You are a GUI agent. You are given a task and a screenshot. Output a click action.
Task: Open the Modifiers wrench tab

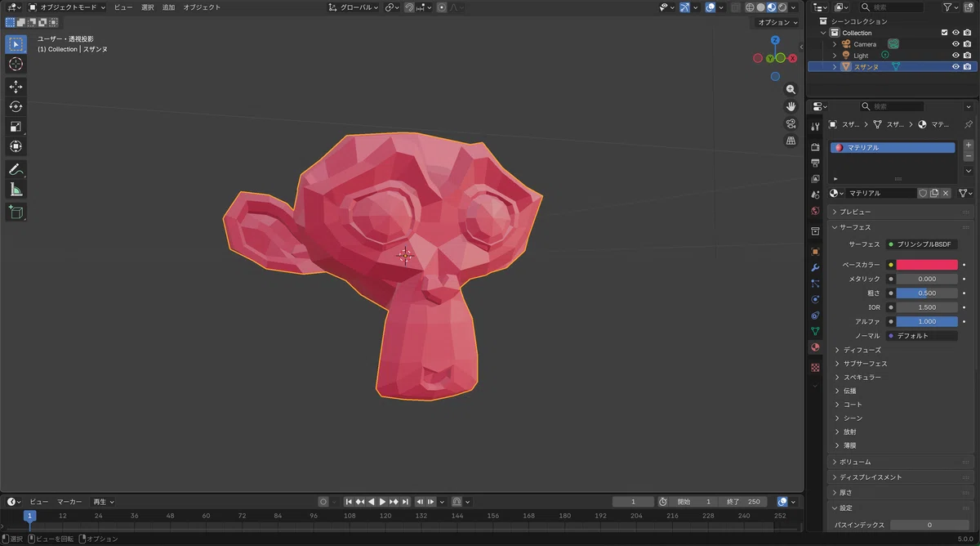[815, 268]
